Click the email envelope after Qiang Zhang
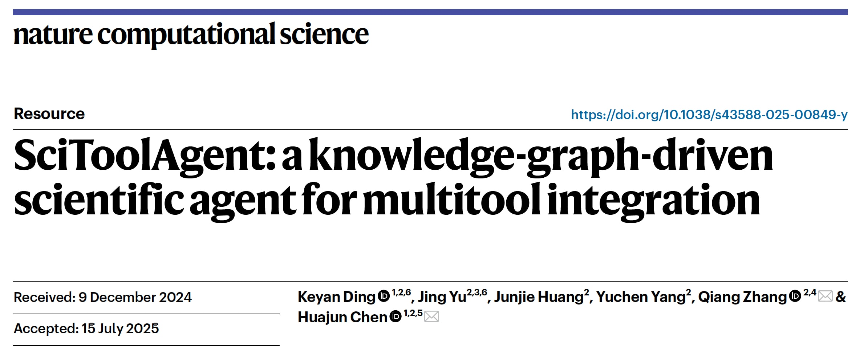 pyautogui.click(x=825, y=296)
